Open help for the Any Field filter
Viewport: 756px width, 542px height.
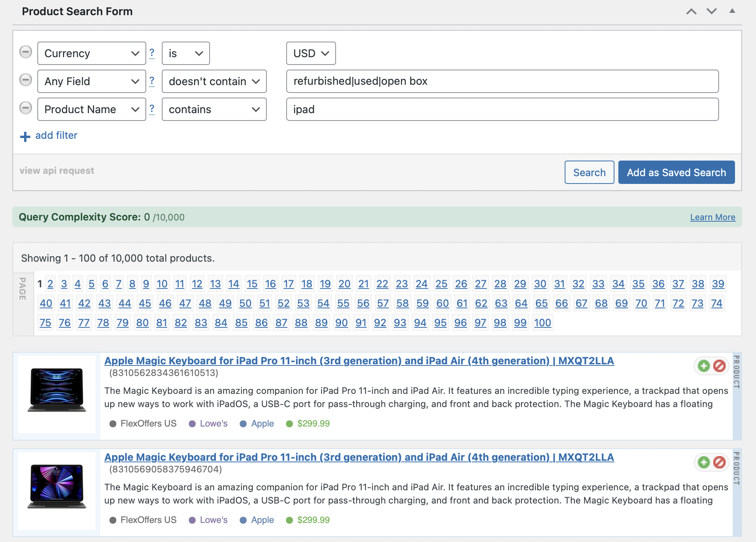coord(152,81)
